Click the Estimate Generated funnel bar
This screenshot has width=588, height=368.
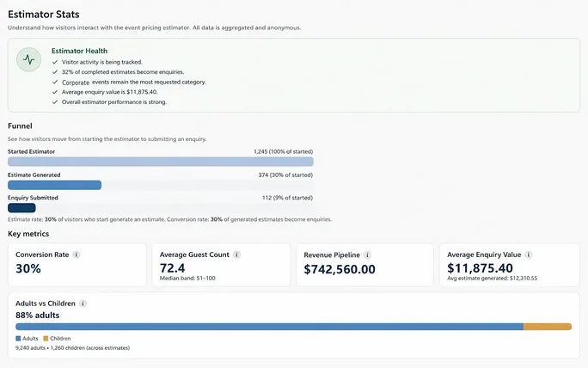(x=55, y=185)
